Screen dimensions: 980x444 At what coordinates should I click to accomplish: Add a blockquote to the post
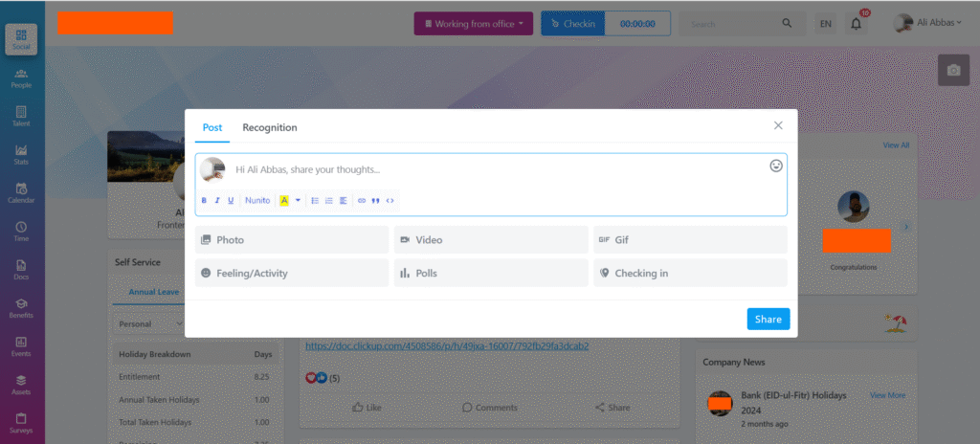pos(375,201)
